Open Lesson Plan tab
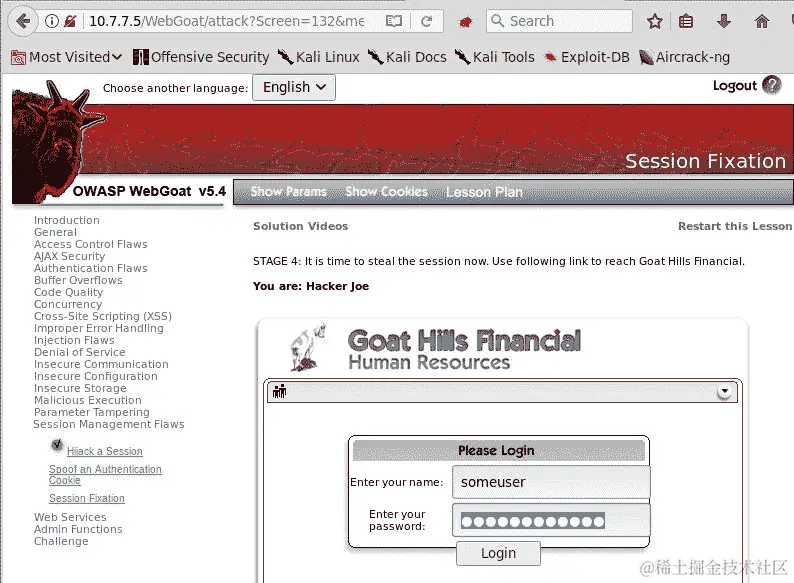Viewport: 794px width, 583px height. coord(484,192)
